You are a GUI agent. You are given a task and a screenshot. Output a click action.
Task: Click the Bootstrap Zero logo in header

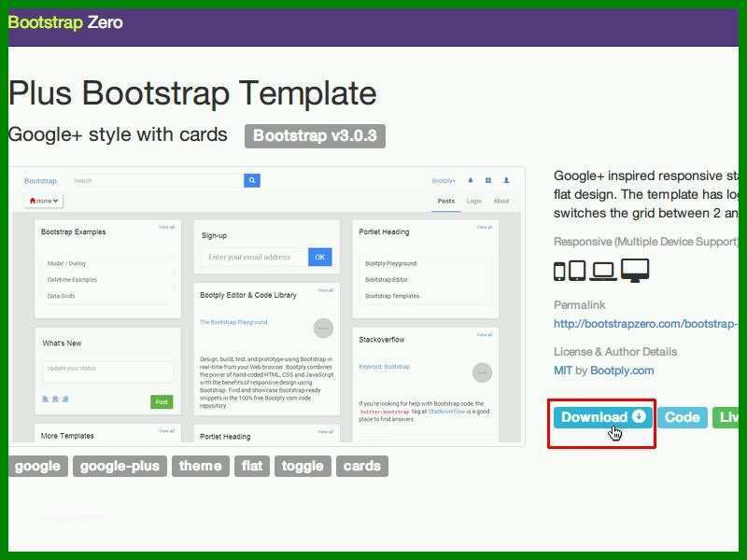(x=65, y=22)
